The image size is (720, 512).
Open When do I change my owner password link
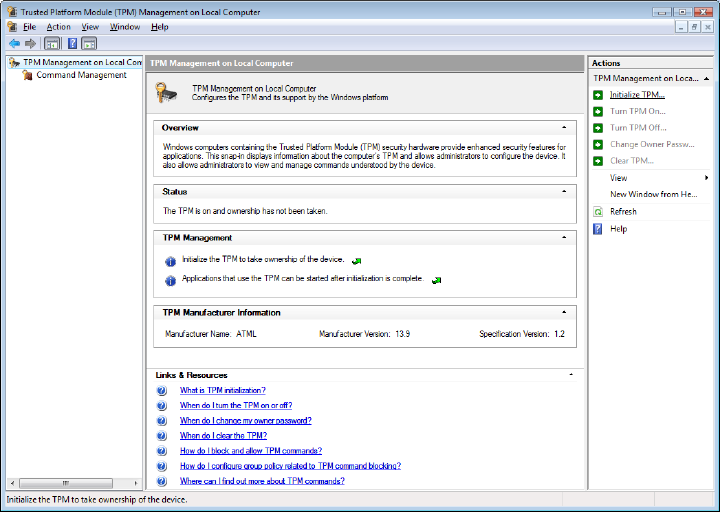pyautogui.click(x=246, y=421)
